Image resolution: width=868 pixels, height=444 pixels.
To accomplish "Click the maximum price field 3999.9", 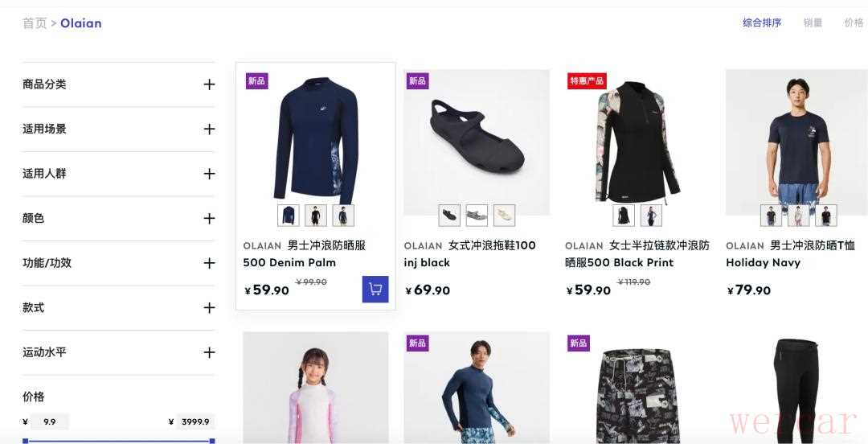I will click(x=195, y=421).
